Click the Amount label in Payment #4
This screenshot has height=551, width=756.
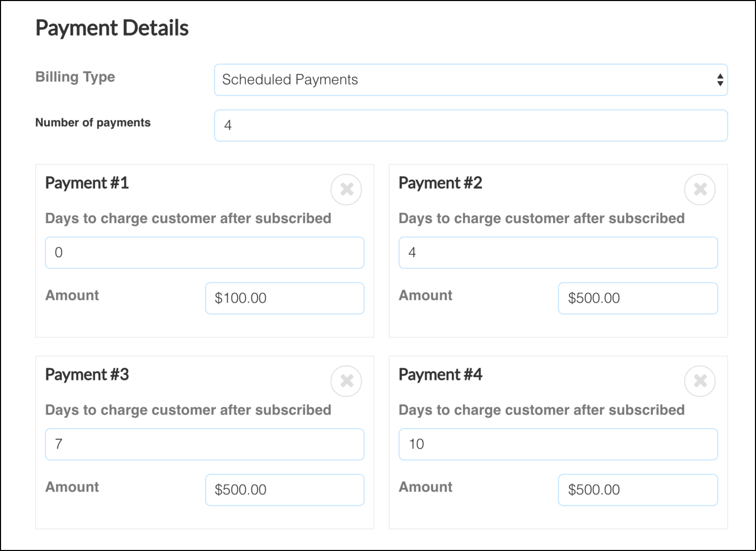pos(426,487)
